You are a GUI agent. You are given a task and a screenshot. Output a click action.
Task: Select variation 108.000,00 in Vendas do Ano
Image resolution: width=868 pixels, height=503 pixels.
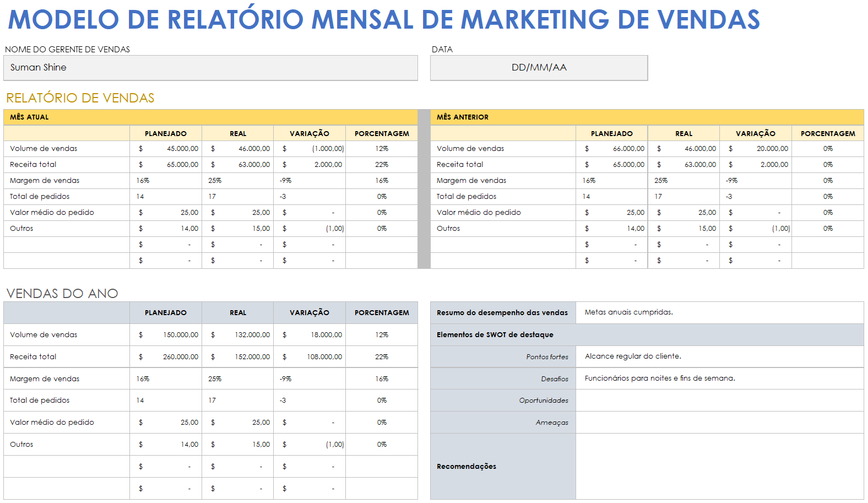pos(310,357)
